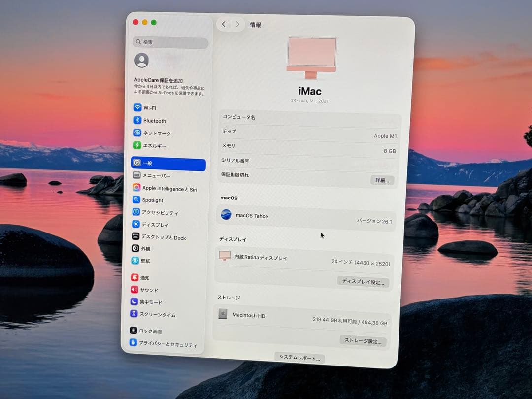This screenshot has width=532, height=399.
Task: Open ディスプレイ (Displays) settings
Action: pos(137,225)
